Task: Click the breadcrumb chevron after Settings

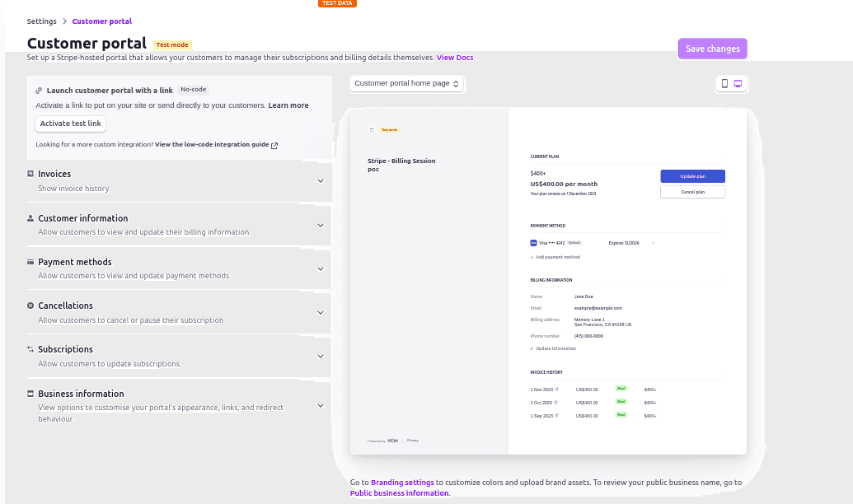Action: point(64,21)
